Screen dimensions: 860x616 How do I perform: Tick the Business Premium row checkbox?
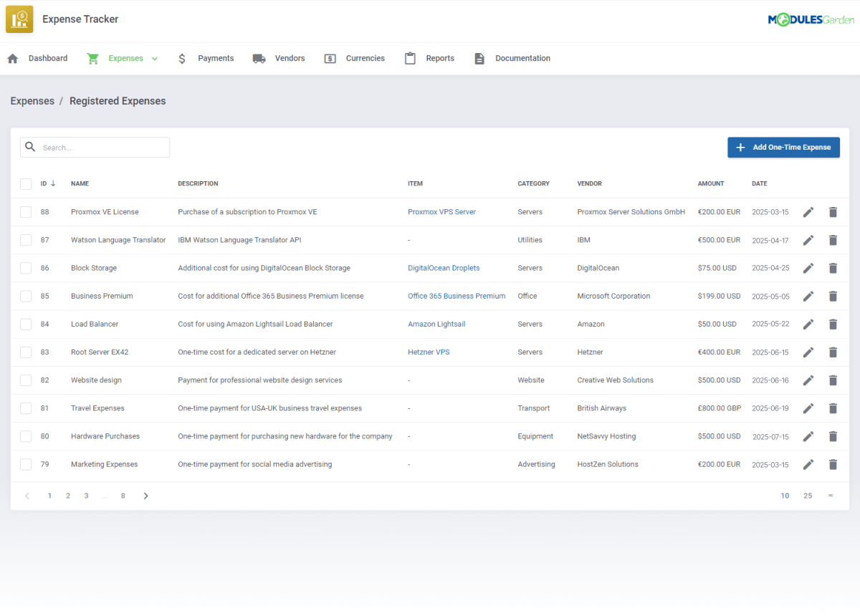(x=26, y=296)
